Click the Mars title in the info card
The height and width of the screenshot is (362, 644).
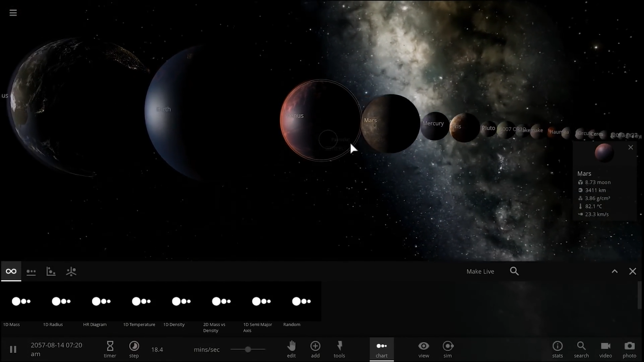[584, 173]
